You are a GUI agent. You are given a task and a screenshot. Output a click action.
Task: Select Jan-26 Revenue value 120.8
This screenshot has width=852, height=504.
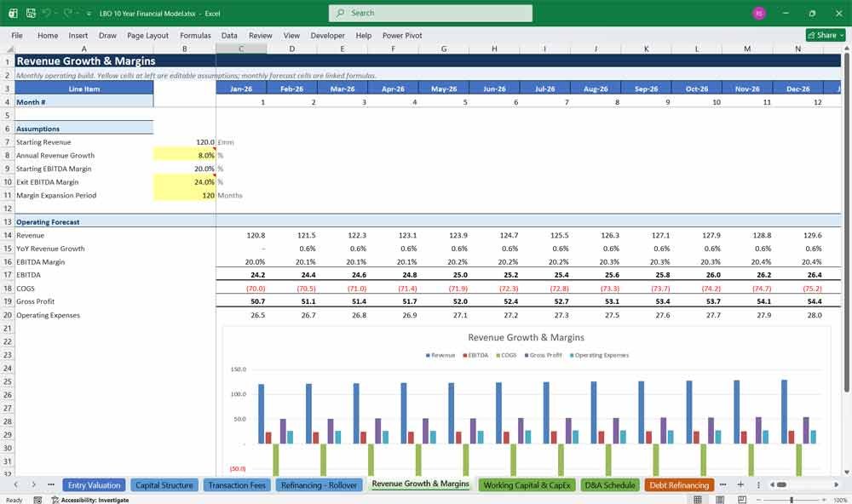tap(241, 235)
